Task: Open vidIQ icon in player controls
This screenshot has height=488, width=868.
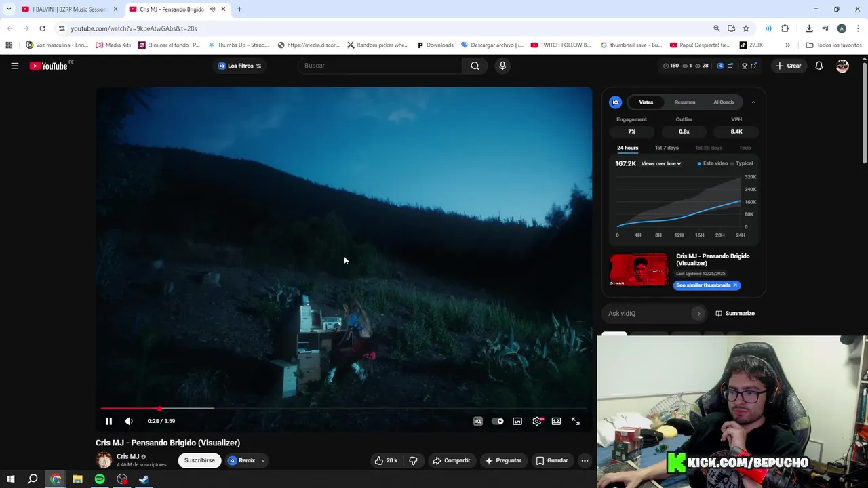Action: pos(478,421)
